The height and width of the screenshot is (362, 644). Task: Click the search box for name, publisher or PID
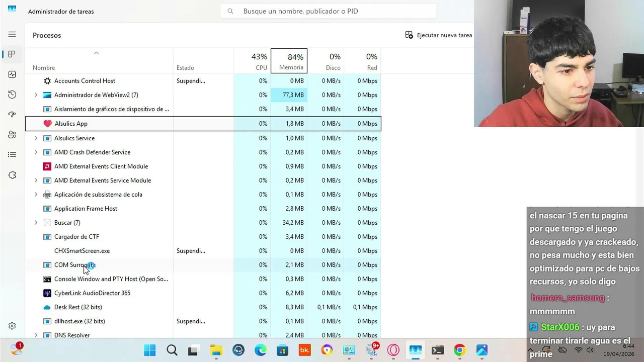click(329, 11)
